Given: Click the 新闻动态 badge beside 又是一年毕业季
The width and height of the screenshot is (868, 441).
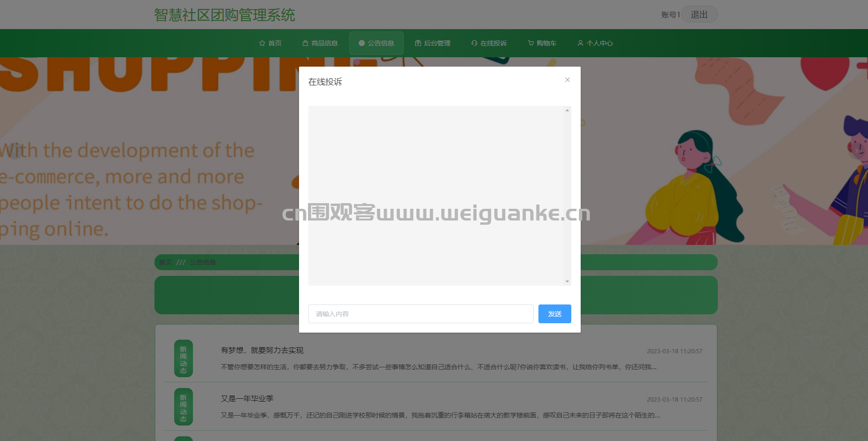Looking at the screenshot, I should [x=183, y=407].
